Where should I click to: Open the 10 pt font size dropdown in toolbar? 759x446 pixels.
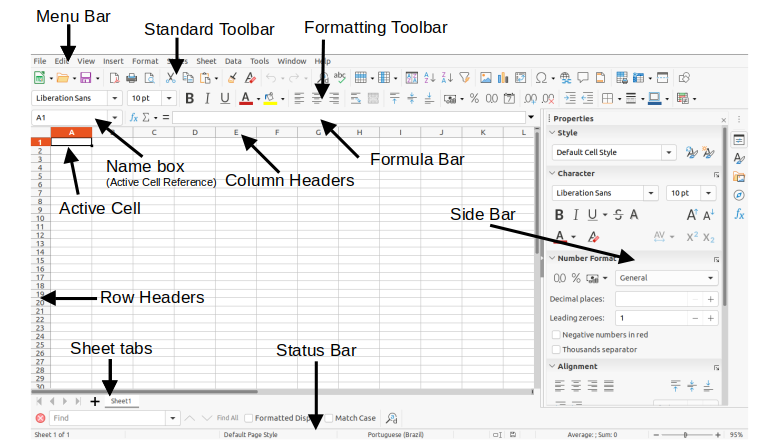pos(169,98)
